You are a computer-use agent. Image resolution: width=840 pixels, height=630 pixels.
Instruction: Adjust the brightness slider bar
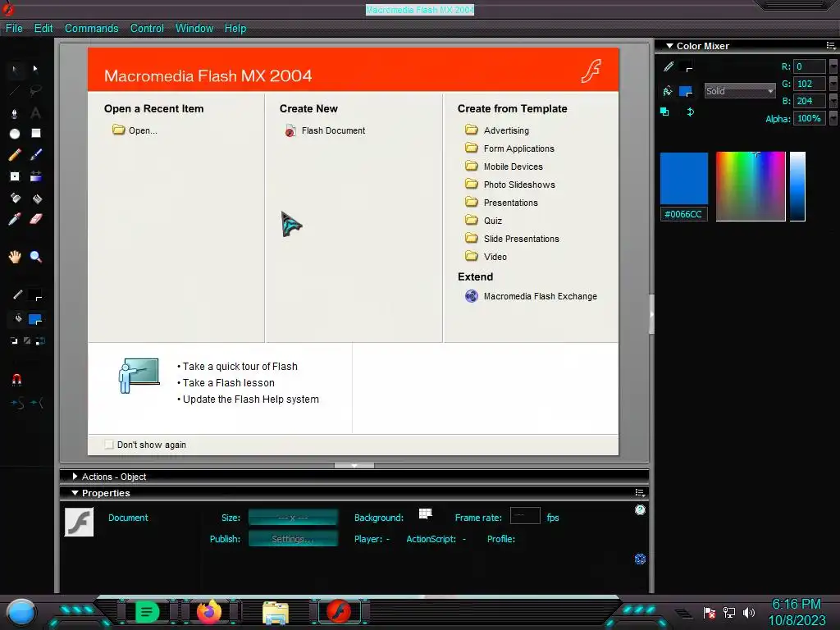pyautogui.click(x=797, y=186)
